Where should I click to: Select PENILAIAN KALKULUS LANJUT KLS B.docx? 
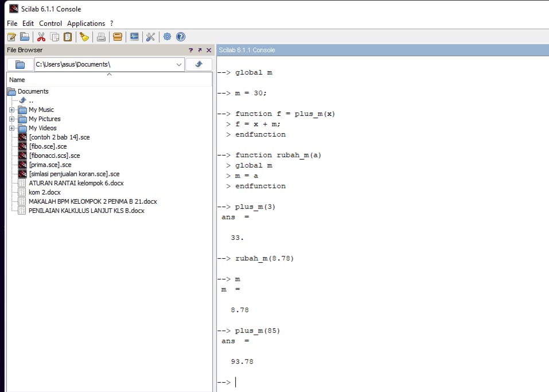(x=86, y=211)
